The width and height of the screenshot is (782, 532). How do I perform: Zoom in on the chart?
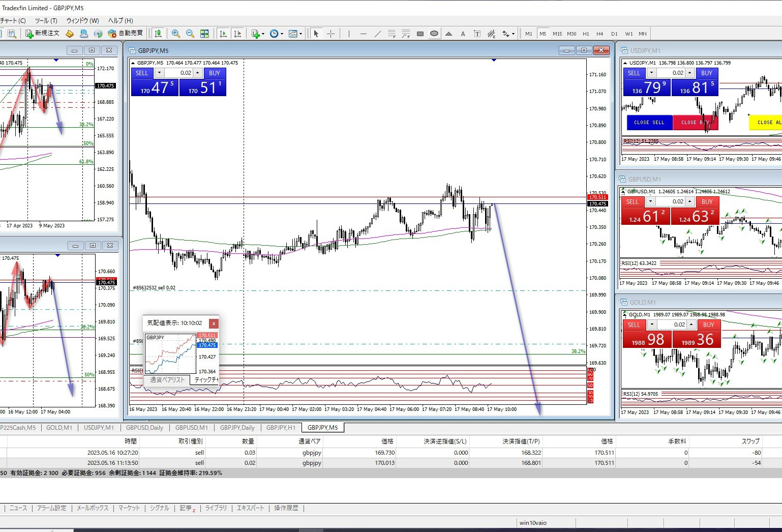coord(176,34)
